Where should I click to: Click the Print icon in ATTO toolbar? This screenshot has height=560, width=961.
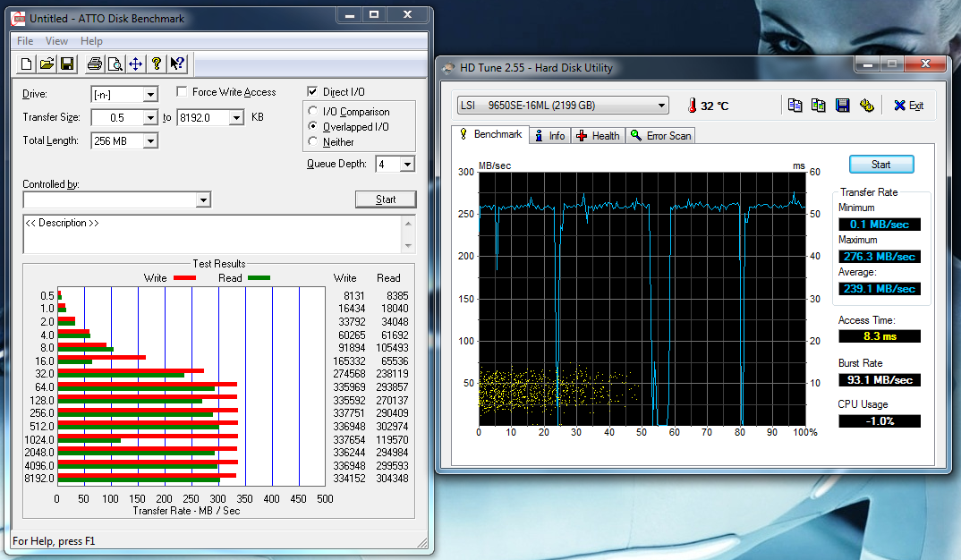tap(94, 64)
